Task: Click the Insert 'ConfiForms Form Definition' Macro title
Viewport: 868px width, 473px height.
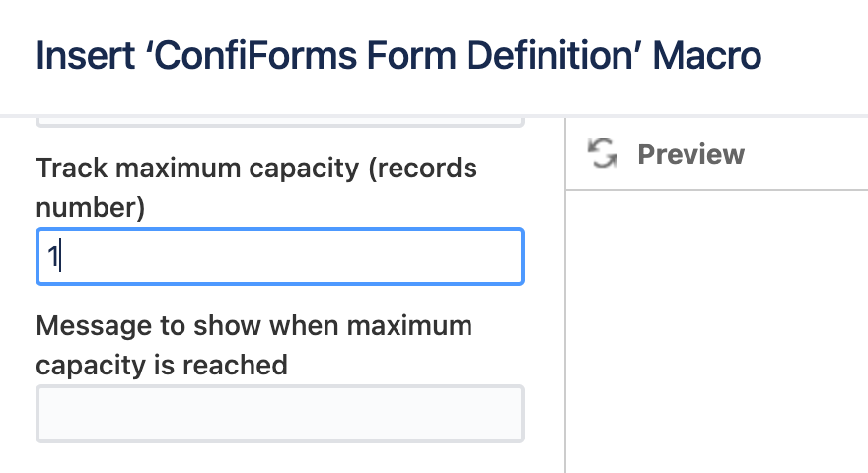Action: point(398,55)
